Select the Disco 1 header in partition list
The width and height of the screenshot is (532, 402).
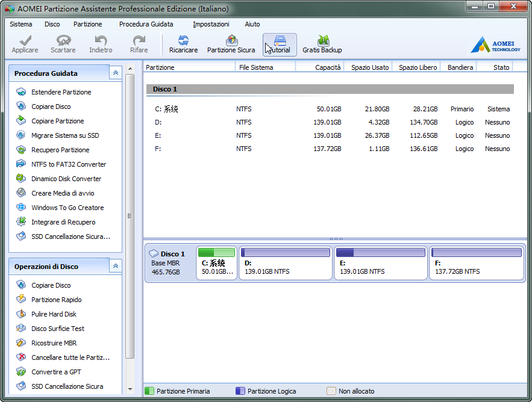tap(330, 89)
